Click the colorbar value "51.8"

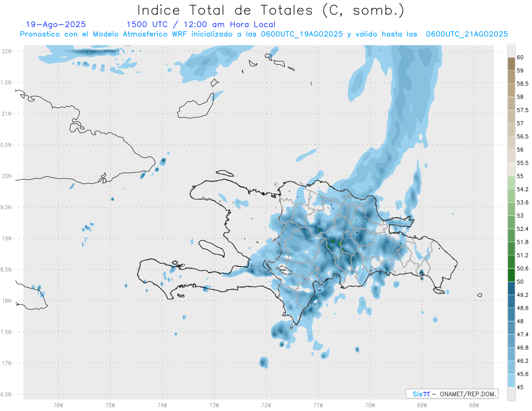(522, 242)
